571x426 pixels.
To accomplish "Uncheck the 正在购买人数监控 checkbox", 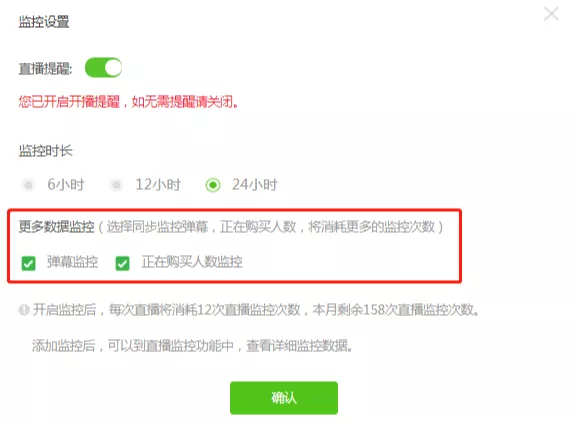I will coord(122,263).
